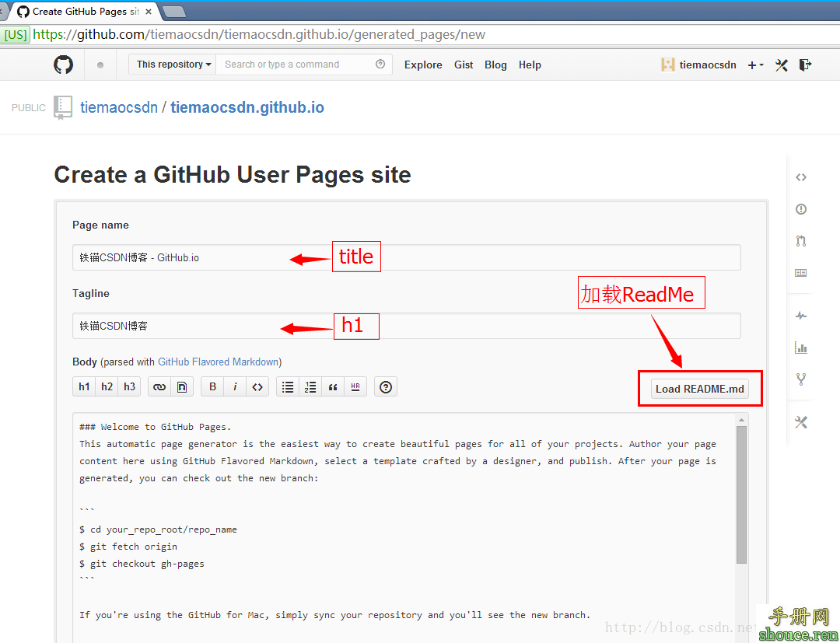Viewport: 840px width, 643px height.
Task: Close the Create GitHub Pages browser tab
Action: (x=149, y=11)
